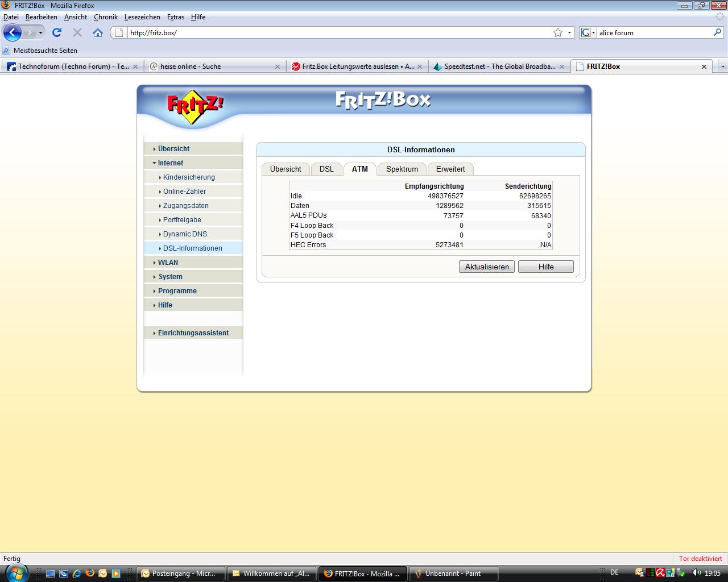Reload the page with the refresh icon

(x=57, y=32)
